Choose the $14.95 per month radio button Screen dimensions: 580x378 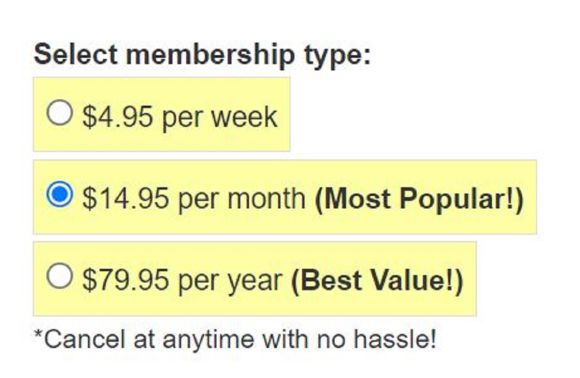(x=59, y=194)
